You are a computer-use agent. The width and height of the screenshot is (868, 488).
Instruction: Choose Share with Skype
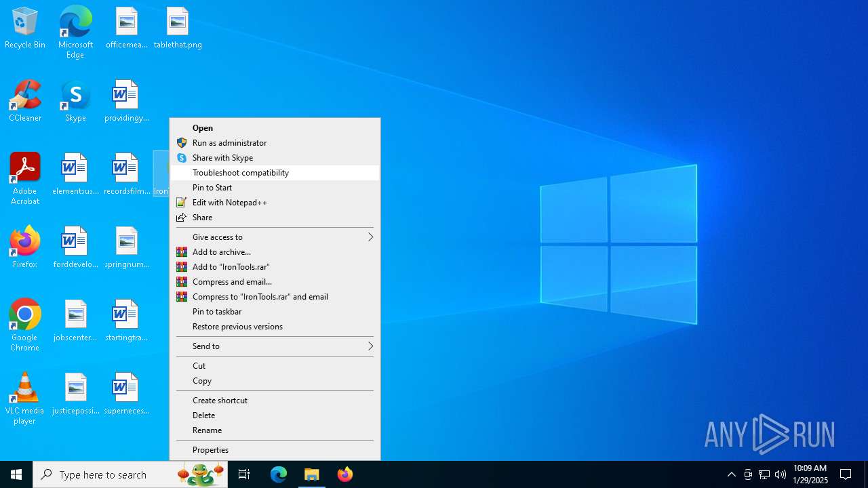coord(275,158)
